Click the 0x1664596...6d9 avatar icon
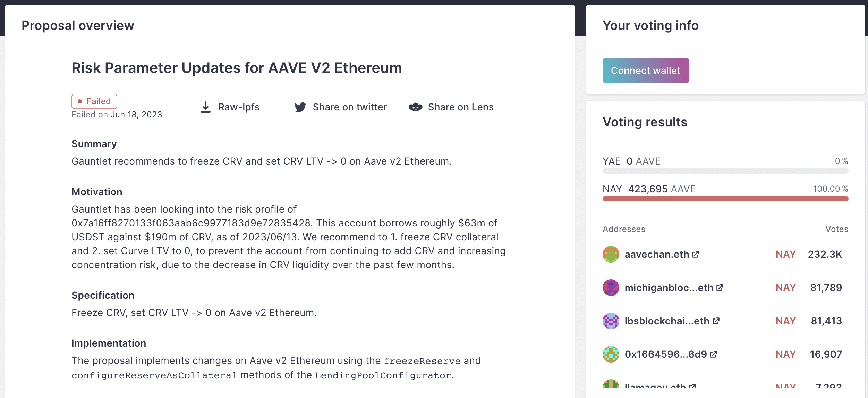 [611, 354]
